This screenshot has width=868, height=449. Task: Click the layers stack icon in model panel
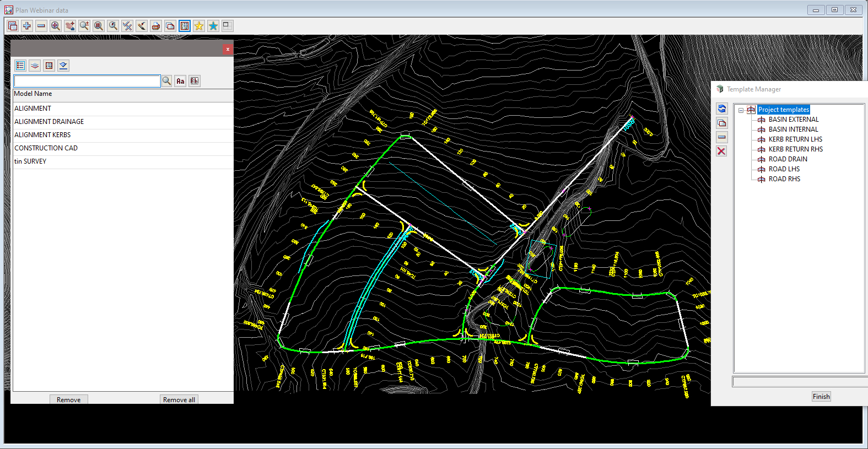(35, 66)
